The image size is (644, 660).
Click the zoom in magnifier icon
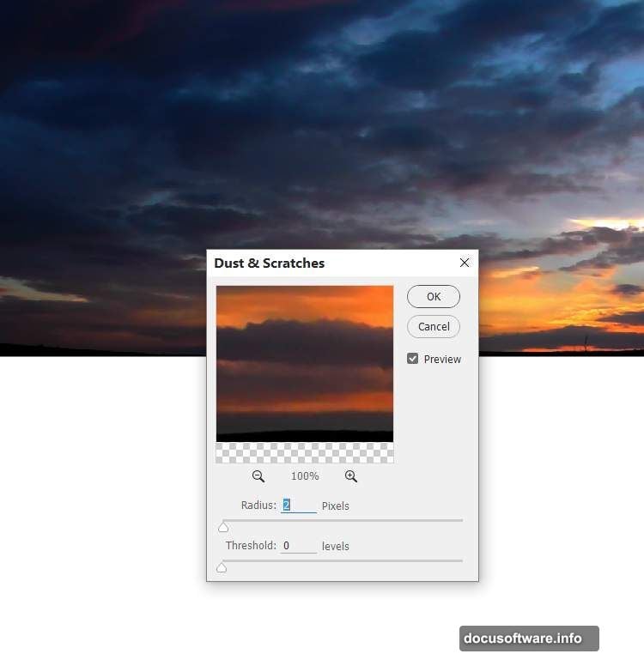(x=351, y=476)
